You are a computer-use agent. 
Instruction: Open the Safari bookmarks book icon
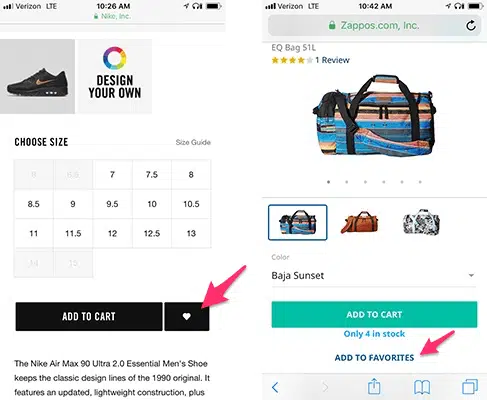422,387
